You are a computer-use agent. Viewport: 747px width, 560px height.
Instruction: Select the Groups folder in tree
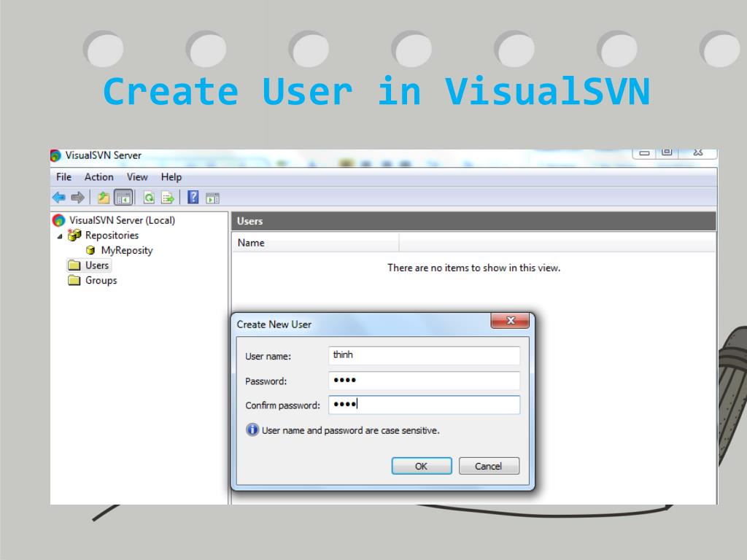click(x=101, y=281)
